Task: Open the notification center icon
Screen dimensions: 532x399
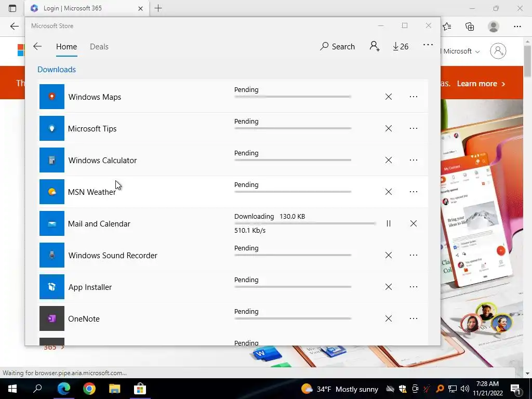Action: [516, 389]
